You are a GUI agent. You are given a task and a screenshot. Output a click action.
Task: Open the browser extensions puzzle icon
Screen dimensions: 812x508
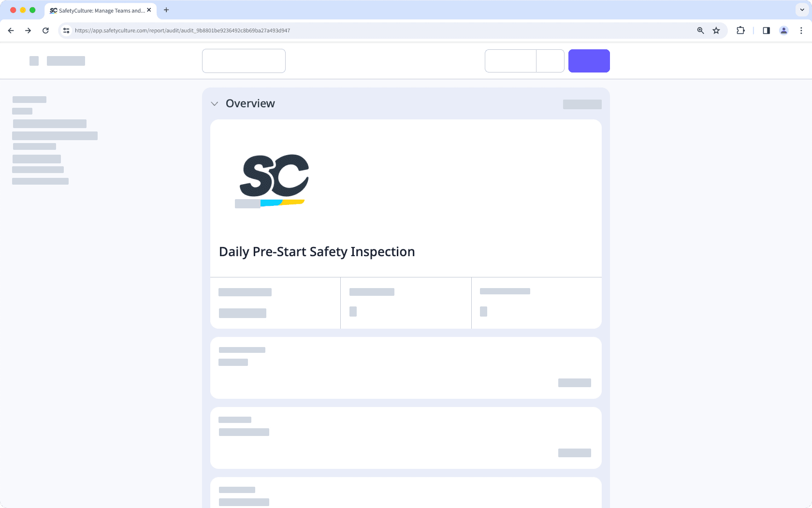740,30
